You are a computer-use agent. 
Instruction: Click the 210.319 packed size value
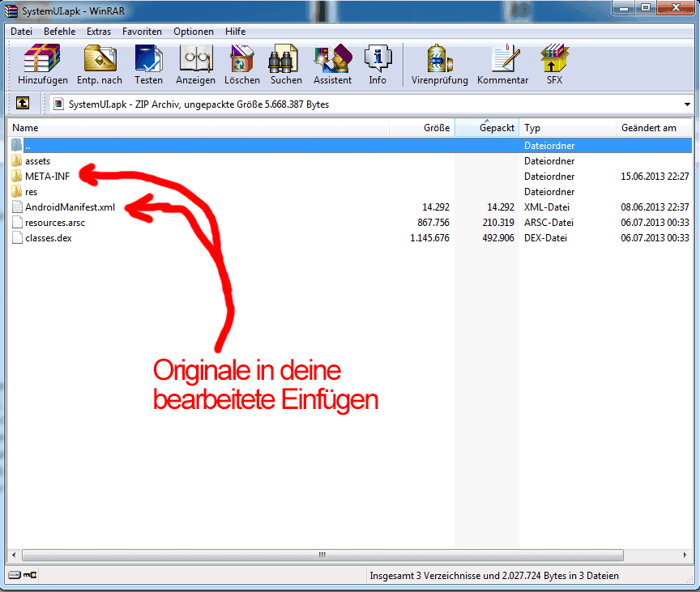pos(498,223)
